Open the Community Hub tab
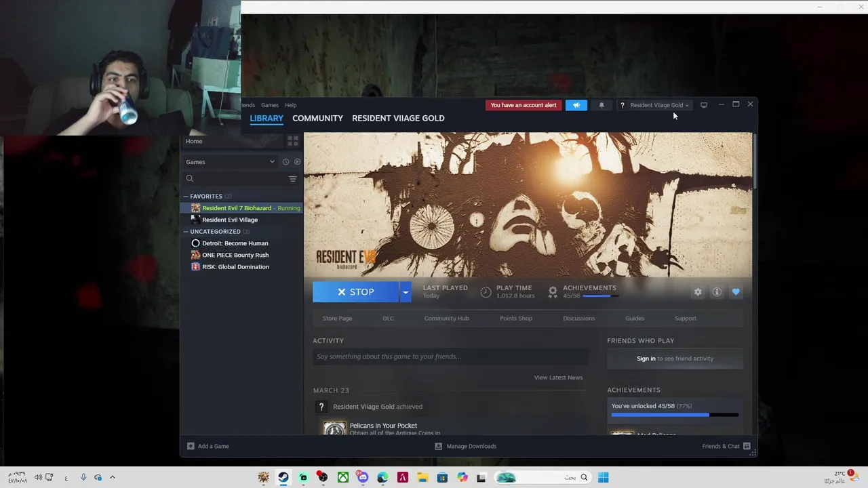Image resolution: width=868 pixels, height=488 pixels. (446, 319)
